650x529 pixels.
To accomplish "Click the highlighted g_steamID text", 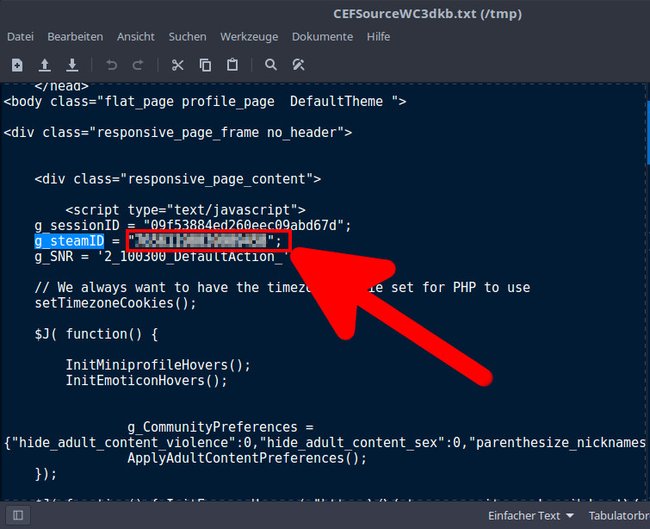I will (x=69, y=241).
